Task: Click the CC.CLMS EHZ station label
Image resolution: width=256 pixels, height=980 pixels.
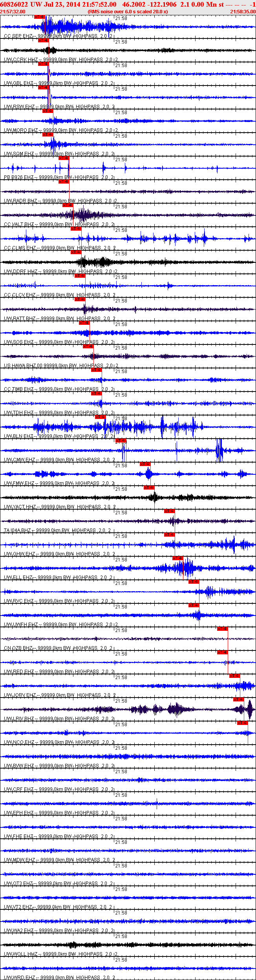Action: (x=20, y=248)
